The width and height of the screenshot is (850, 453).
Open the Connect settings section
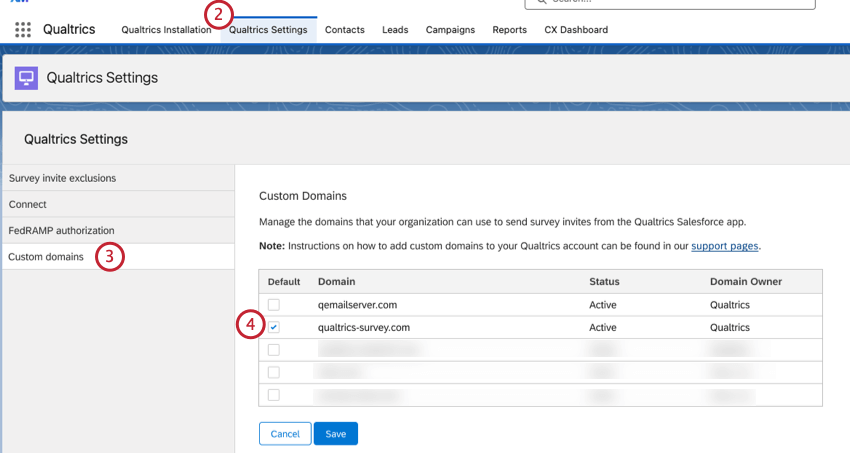click(x=28, y=204)
